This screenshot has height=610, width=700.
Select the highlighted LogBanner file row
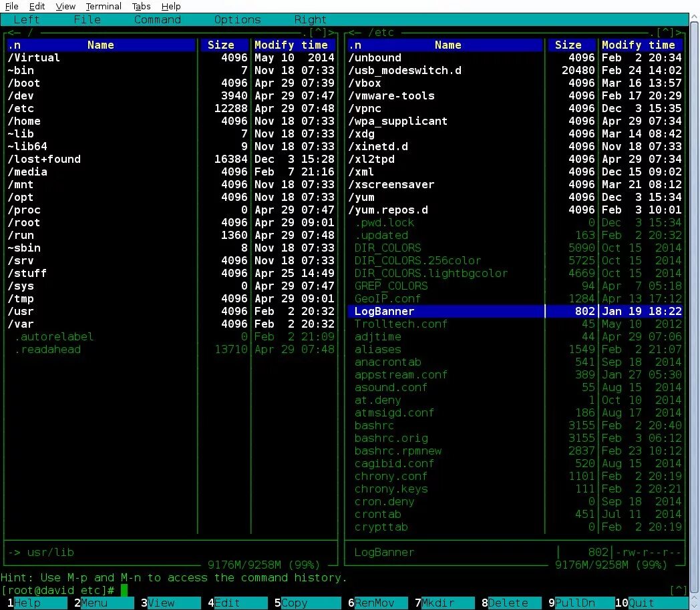pyautogui.click(x=515, y=311)
